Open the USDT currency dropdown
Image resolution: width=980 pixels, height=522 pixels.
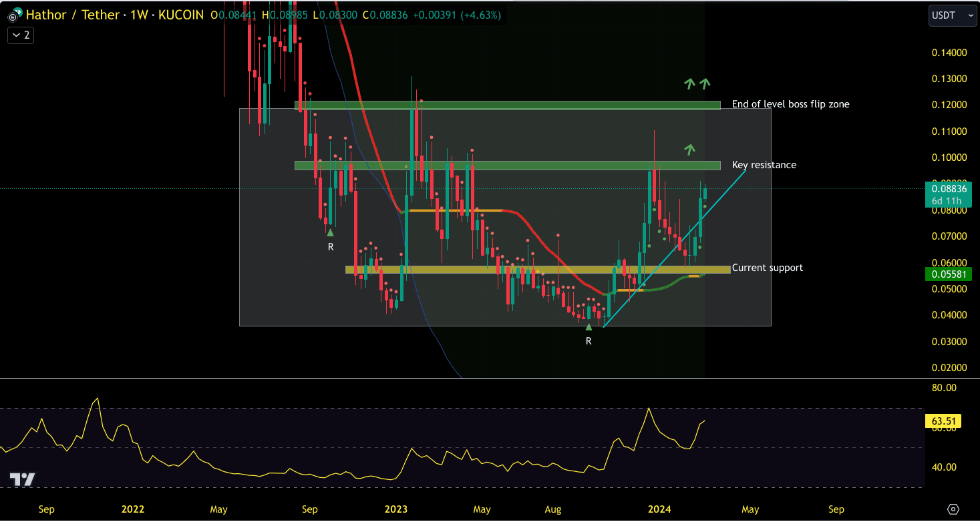953,15
